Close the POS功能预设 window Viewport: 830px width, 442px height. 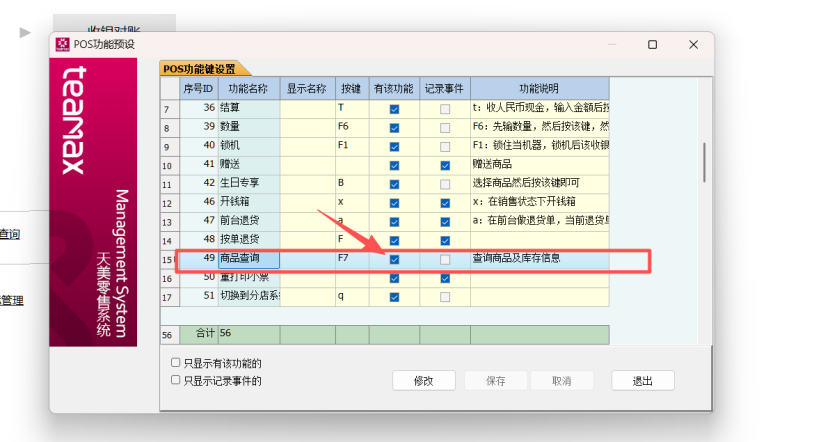(693, 44)
